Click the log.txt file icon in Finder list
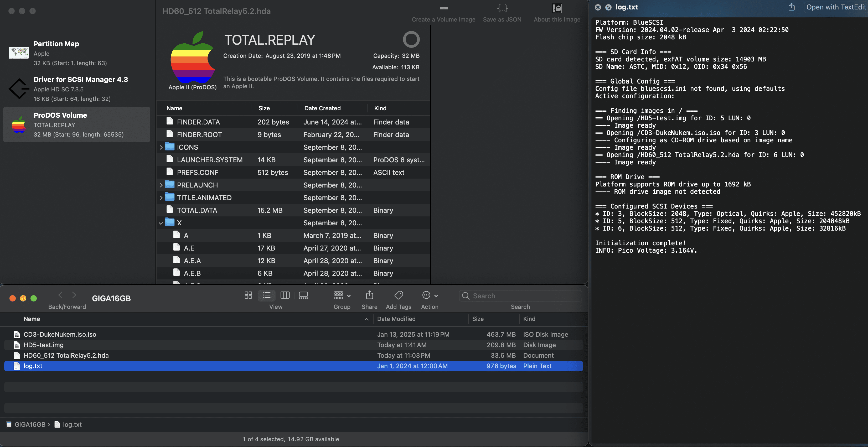This screenshot has height=447, width=868. [17, 366]
